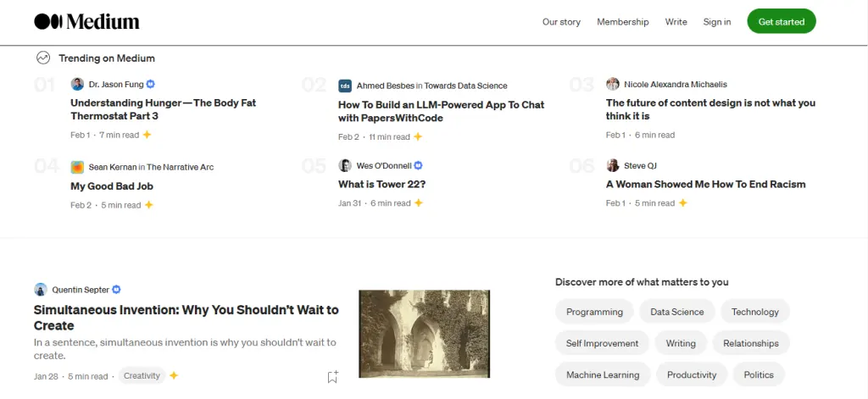Click author name Ahmed Besbes

click(x=386, y=86)
